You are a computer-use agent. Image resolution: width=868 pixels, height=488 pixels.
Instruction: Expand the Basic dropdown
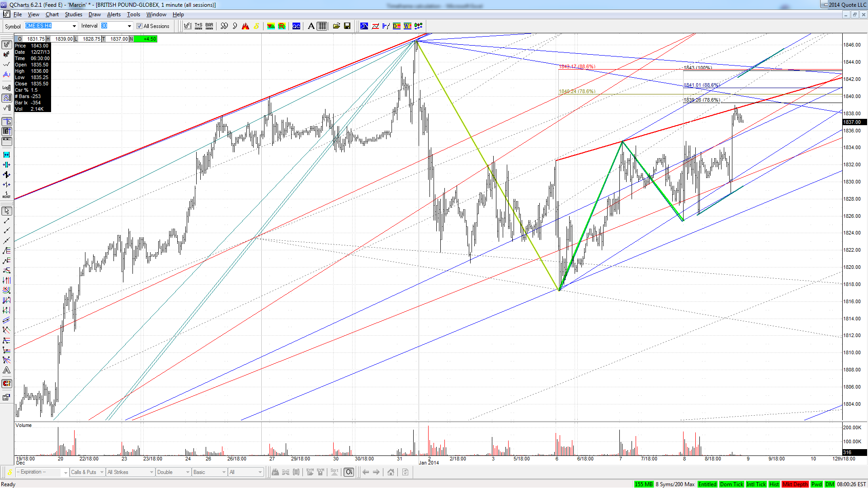(x=224, y=472)
